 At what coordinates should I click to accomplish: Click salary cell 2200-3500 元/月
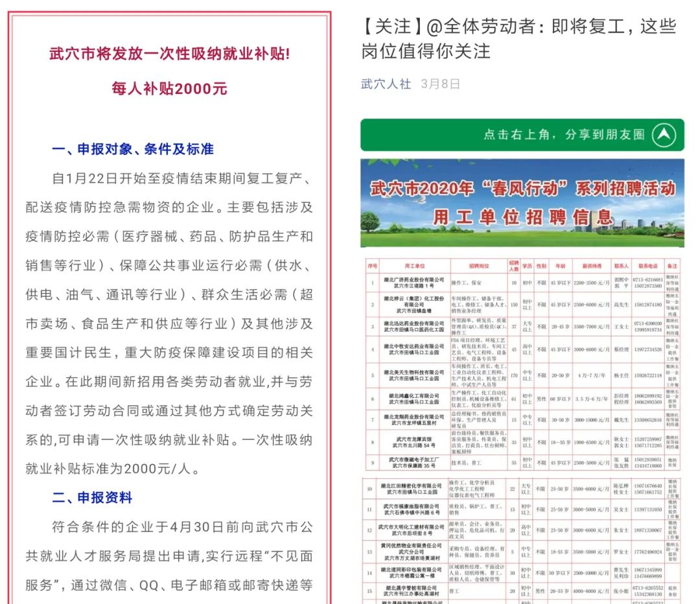(592, 283)
